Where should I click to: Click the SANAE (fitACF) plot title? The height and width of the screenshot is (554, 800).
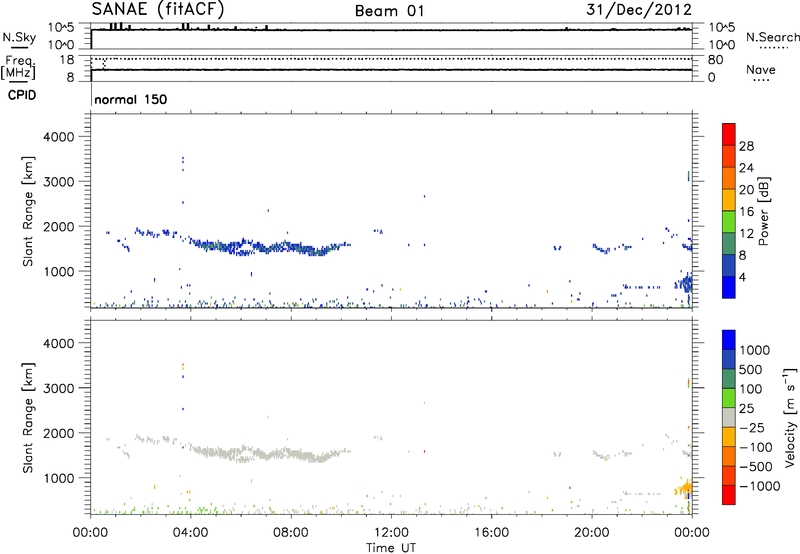158,10
